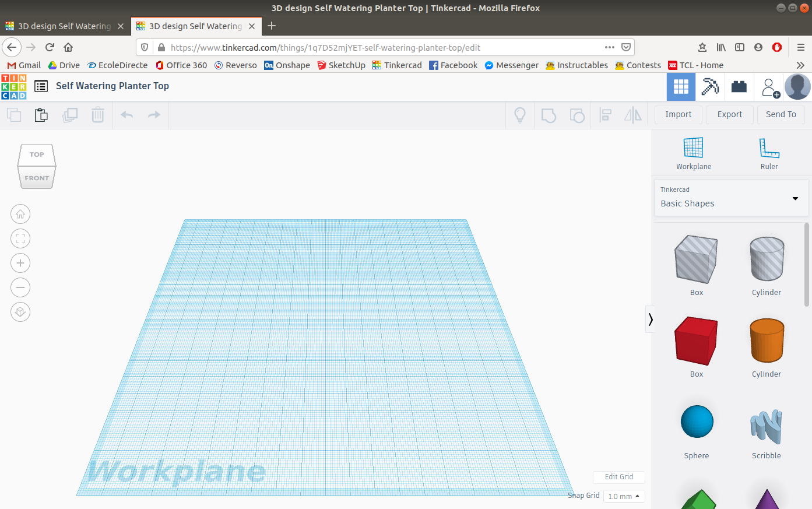Viewport: 812px width, 509px height.
Task: Click the home view icon
Action: click(20, 214)
